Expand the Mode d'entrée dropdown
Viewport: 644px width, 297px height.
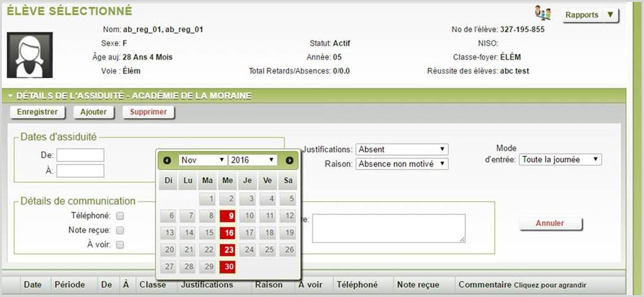click(x=560, y=160)
